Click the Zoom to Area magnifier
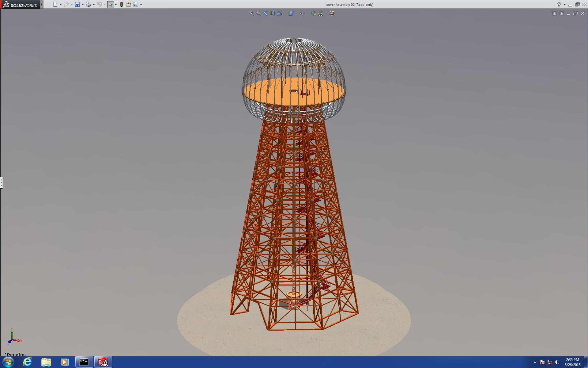 click(259, 13)
